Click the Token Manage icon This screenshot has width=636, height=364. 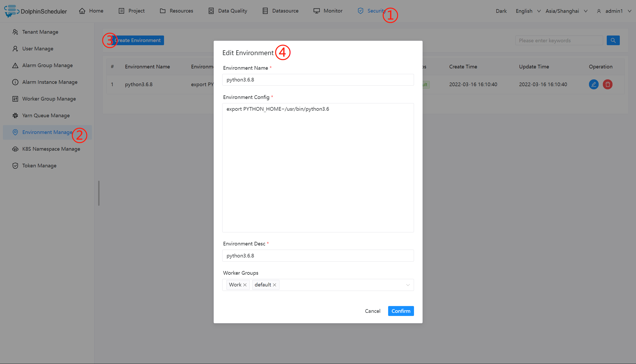point(15,165)
